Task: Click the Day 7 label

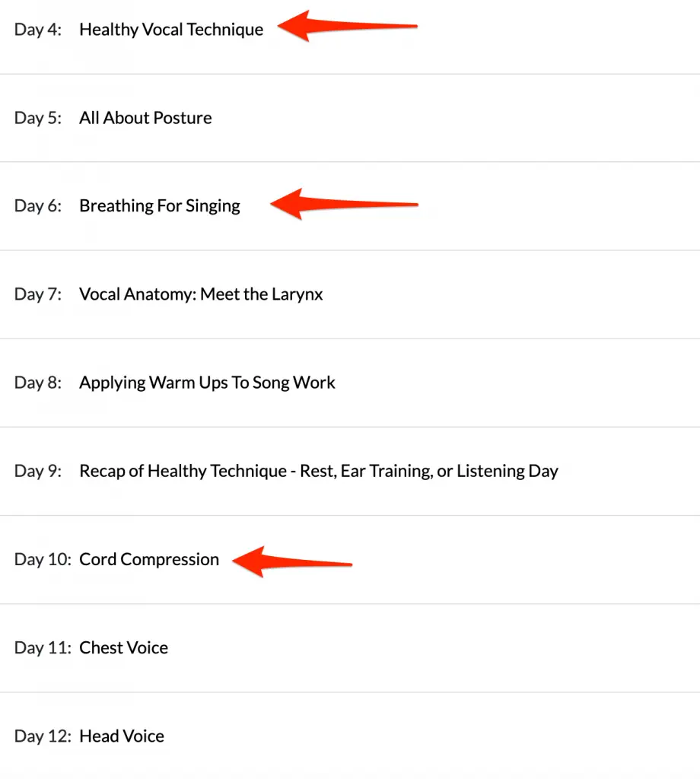Action: click(x=38, y=294)
